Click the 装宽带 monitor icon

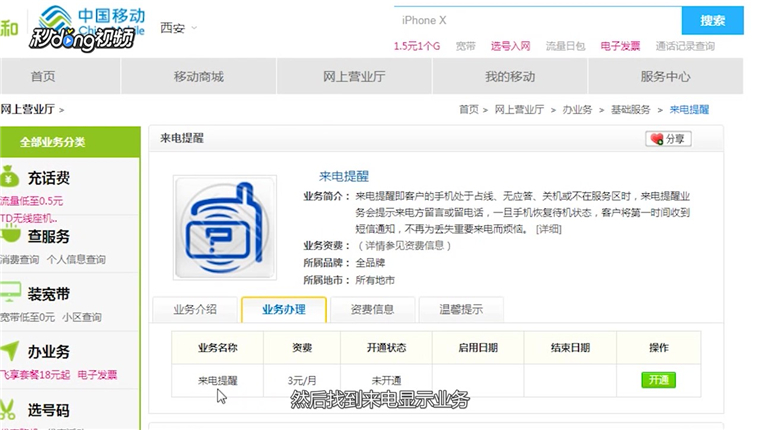tap(10, 292)
